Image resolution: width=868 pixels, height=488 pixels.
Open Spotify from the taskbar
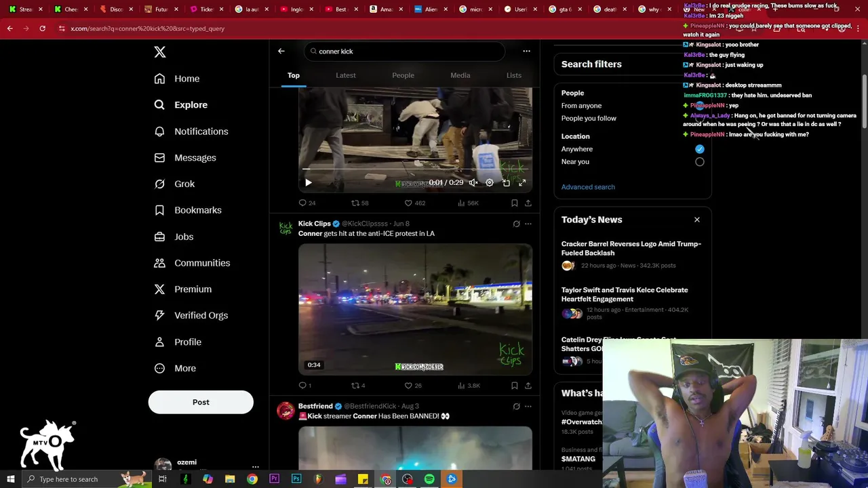click(x=429, y=479)
